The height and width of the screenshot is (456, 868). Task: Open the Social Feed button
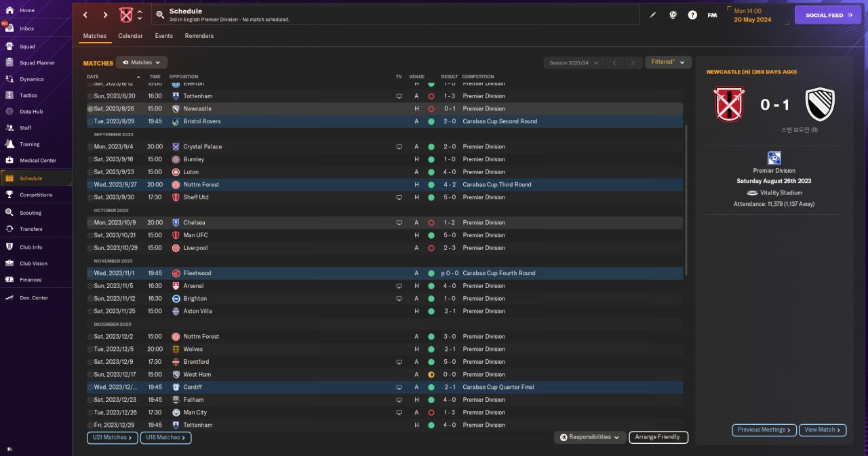[x=828, y=15]
